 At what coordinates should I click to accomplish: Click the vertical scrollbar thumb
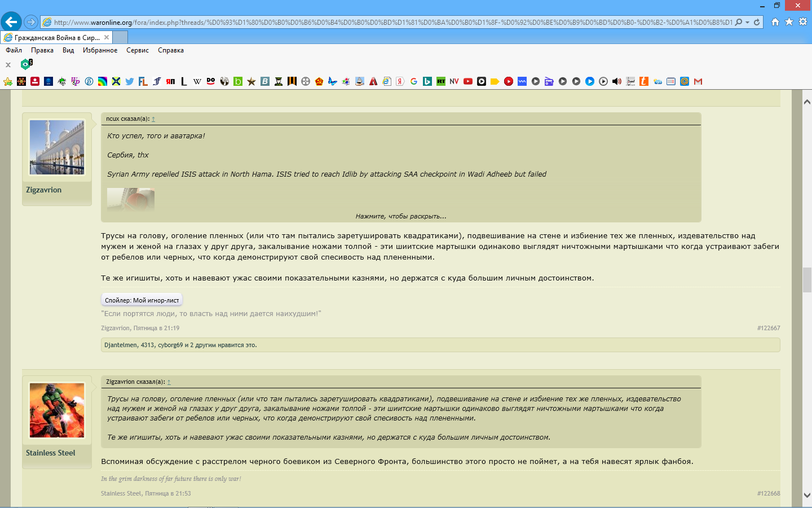click(x=807, y=280)
